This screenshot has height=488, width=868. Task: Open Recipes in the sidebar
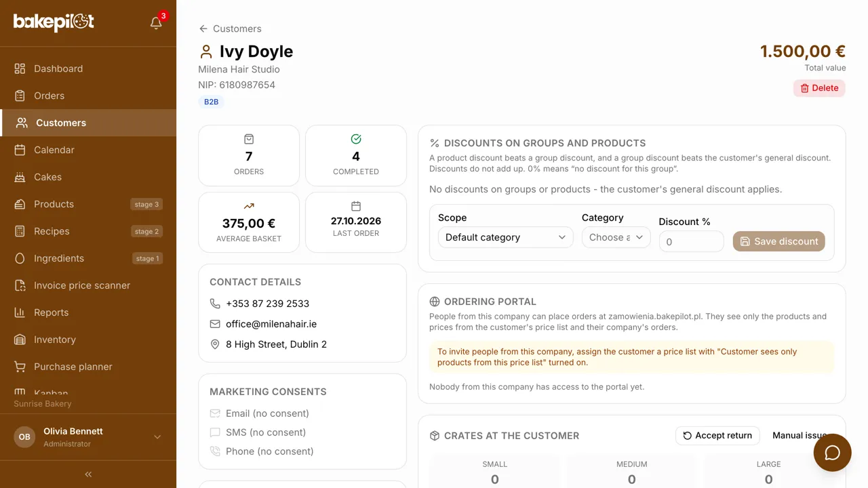88,231
